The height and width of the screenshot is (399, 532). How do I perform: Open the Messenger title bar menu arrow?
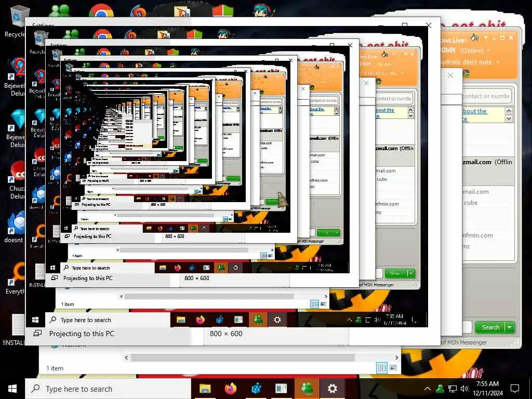[486, 37]
